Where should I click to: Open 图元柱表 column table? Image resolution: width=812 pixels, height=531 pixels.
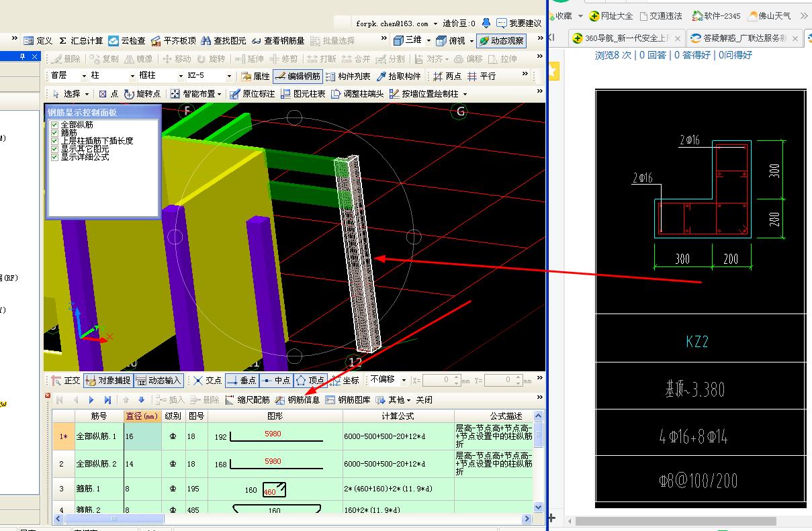302,94
